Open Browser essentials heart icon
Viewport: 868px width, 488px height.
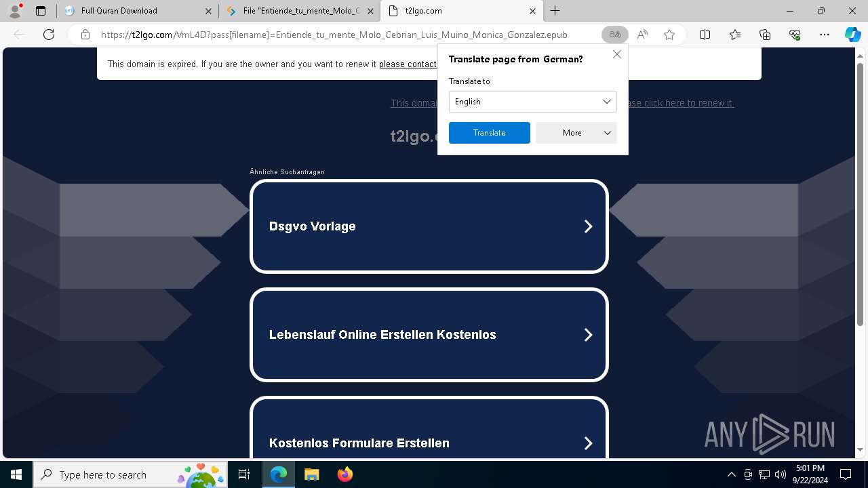[x=795, y=35]
